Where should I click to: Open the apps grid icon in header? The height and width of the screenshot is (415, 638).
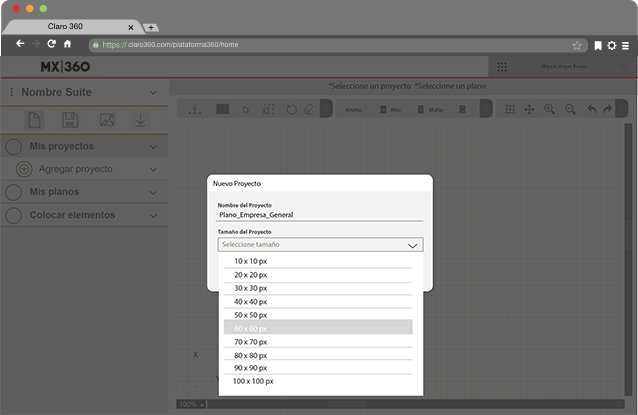point(502,67)
